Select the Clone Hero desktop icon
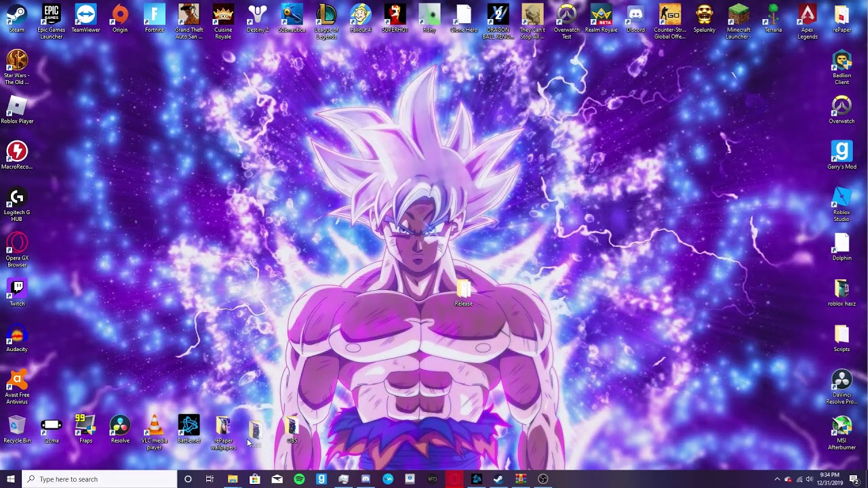Screen dimensions: 868x488 [464, 18]
